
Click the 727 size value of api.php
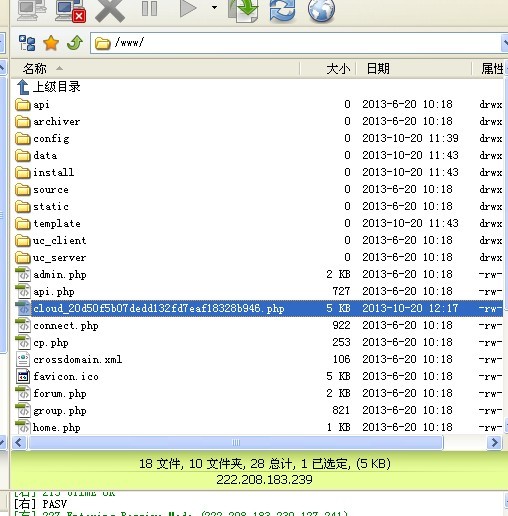click(341, 291)
